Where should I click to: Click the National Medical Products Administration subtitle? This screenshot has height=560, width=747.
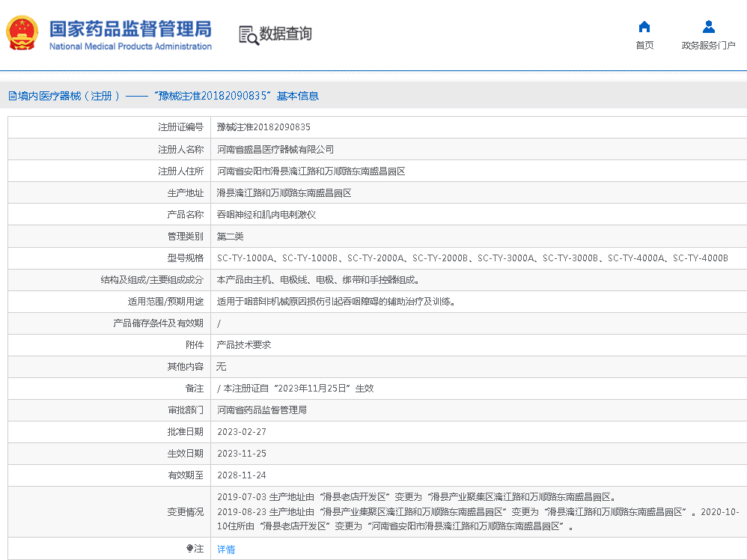(x=130, y=46)
